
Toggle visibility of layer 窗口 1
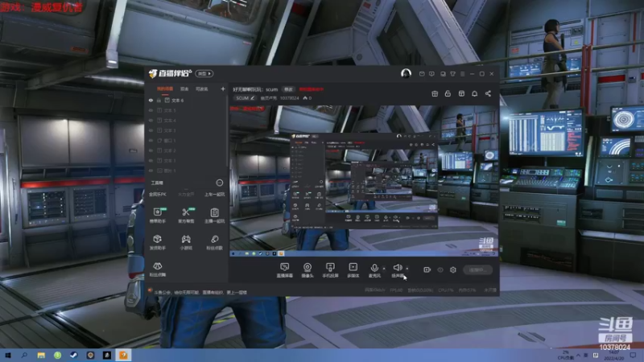click(x=151, y=140)
